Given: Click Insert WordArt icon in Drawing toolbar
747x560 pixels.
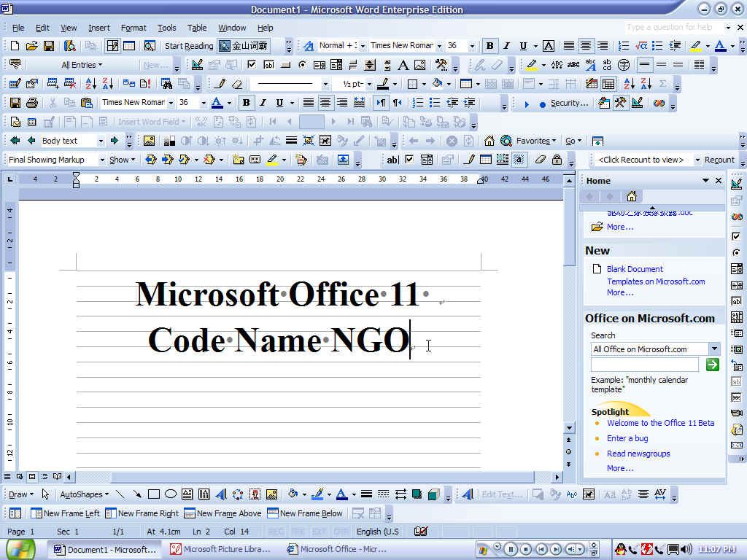Looking at the screenshot, I should tap(220, 494).
